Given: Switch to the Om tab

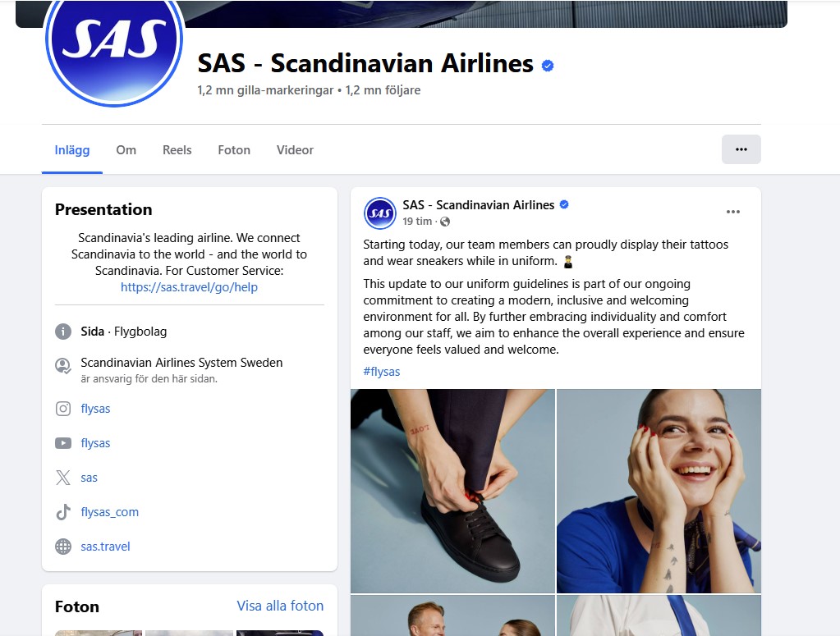Looking at the screenshot, I should [x=126, y=150].
